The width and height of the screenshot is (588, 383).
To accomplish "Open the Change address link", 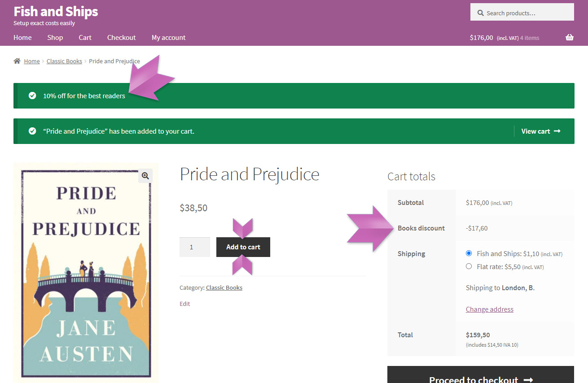I will pyautogui.click(x=489, y=309).
